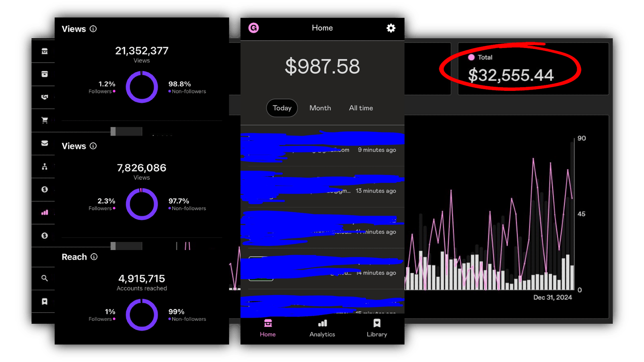Open the storefront icon in left sidebar

45,51
